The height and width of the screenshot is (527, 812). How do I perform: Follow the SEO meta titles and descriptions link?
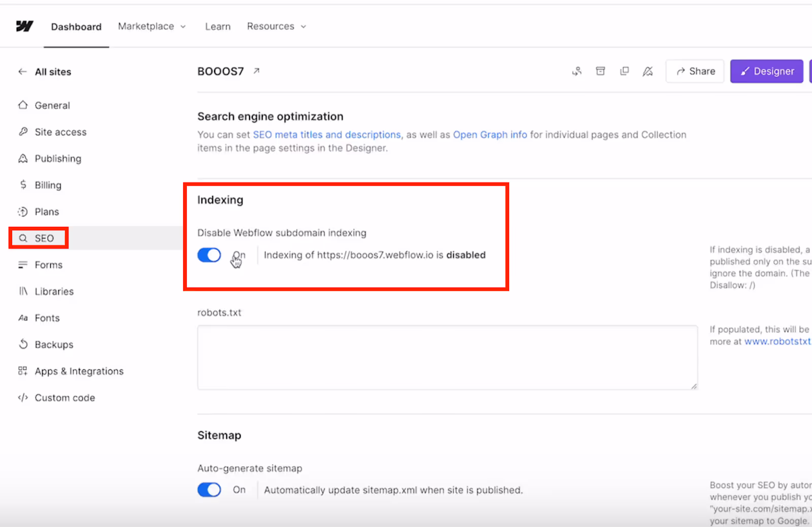click(327, 134)
